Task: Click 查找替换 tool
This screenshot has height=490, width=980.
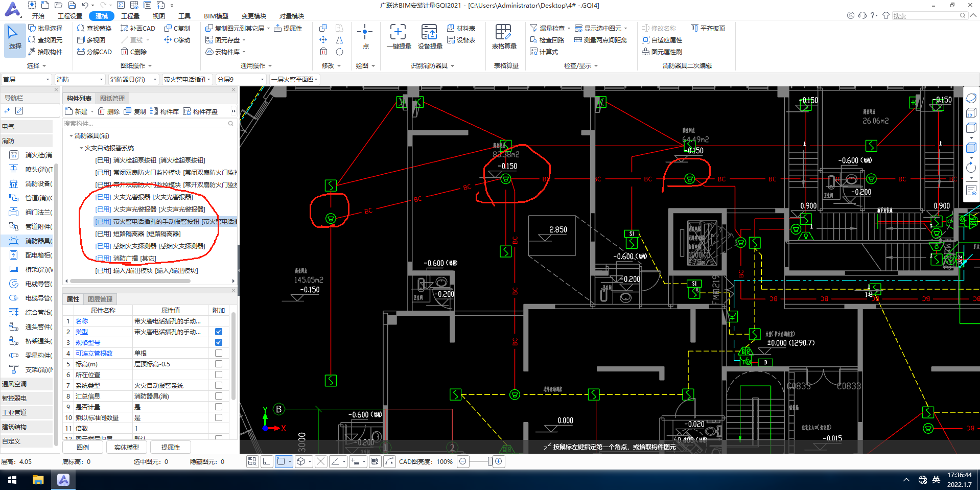Action: (x=94, y=28)
